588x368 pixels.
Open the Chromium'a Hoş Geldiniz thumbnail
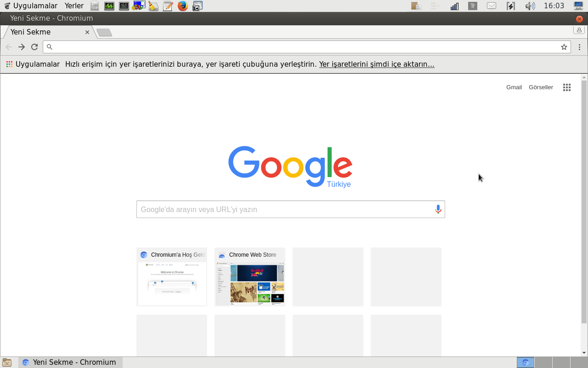172,277
